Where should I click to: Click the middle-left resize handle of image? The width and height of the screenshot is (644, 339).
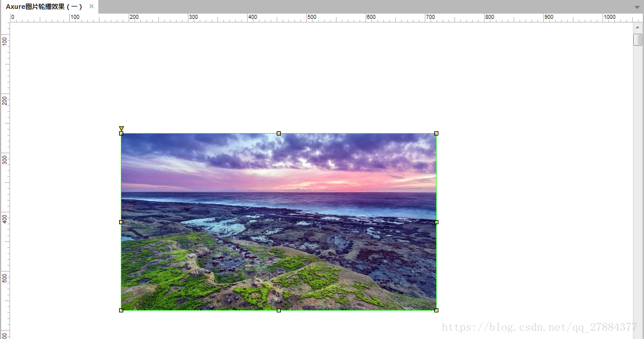(x=121, y=222)
